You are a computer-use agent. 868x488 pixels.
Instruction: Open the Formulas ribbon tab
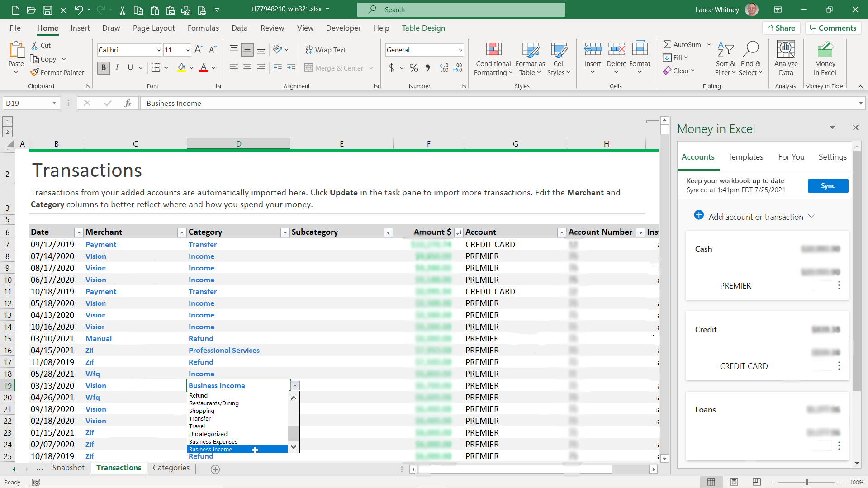pos(203,28)
